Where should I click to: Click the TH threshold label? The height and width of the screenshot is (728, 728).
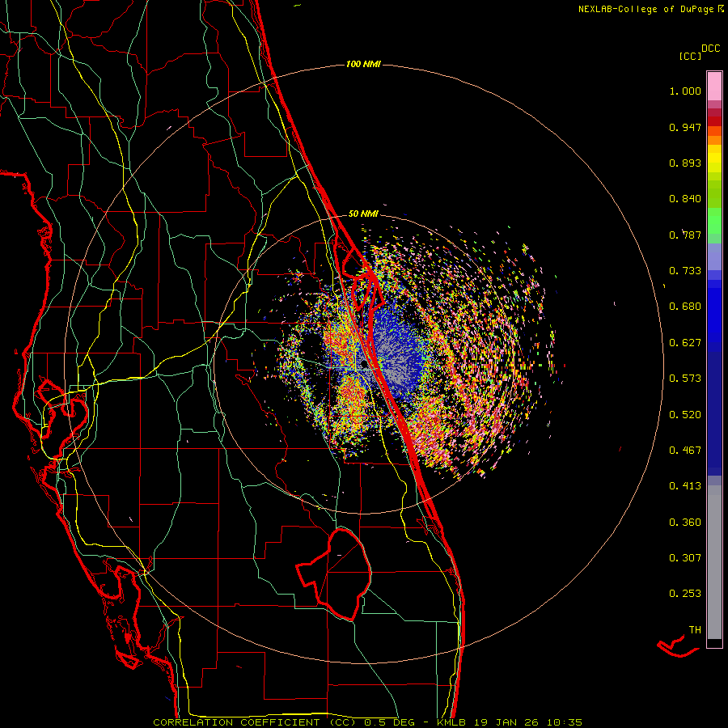695,630
